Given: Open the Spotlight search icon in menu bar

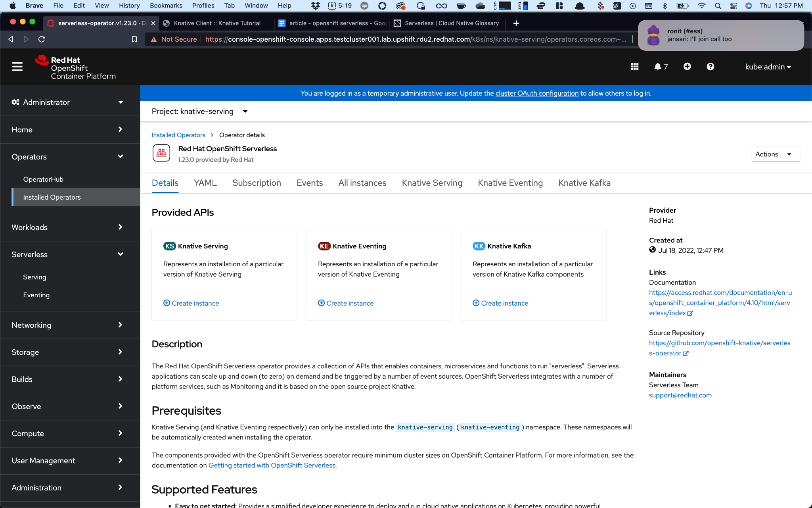Looking at the screenshot, I should [x=718, y=6].
